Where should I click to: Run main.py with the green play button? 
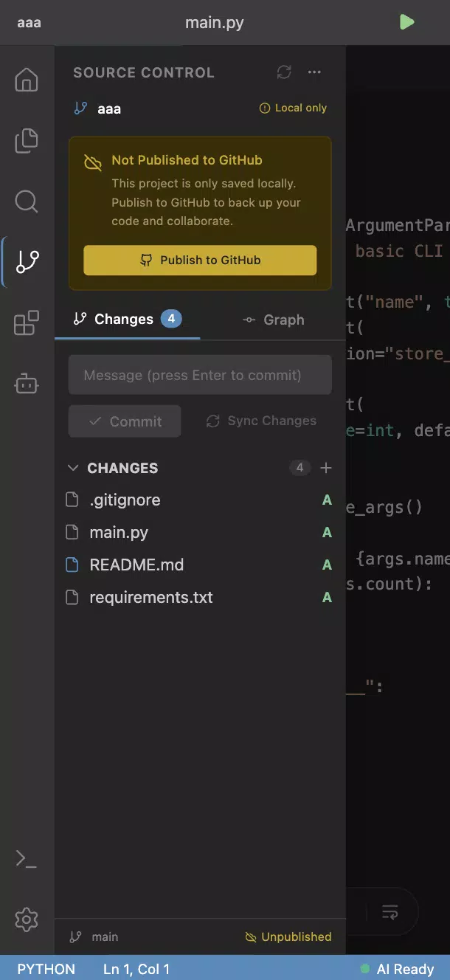(x=406, y=22)
